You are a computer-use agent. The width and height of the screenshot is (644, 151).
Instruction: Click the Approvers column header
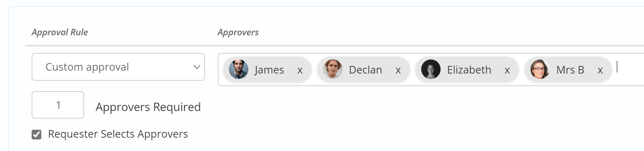point(238,32)
